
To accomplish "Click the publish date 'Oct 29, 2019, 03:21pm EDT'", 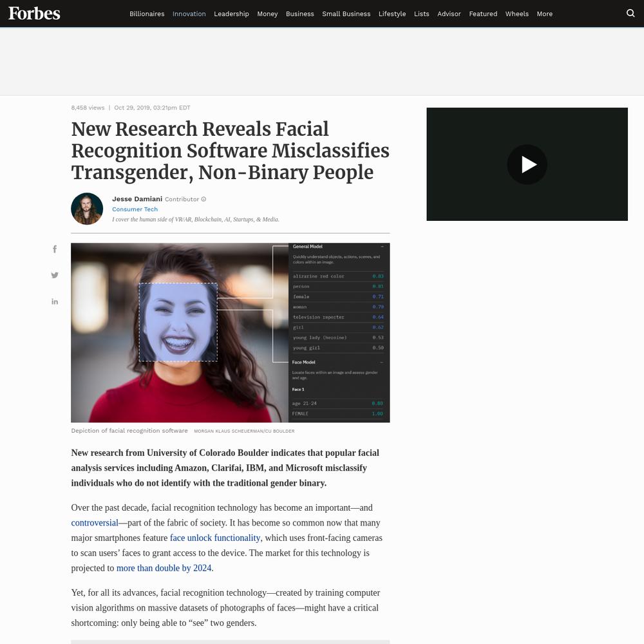I will point(152,108).
